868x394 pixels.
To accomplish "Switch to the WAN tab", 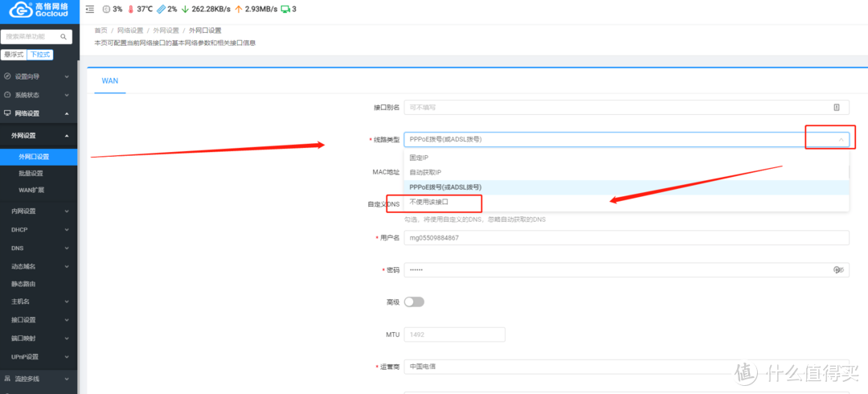I will [x=109, y=81].
